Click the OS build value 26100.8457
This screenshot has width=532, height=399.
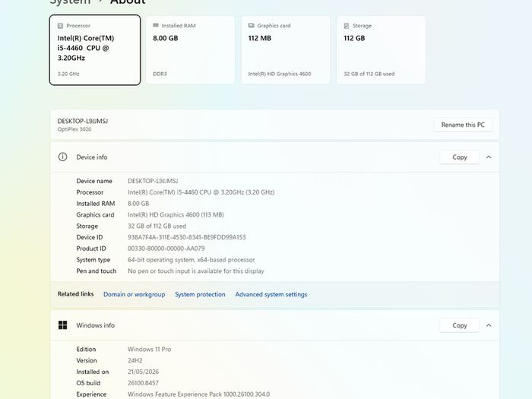(x=143, y=383)
